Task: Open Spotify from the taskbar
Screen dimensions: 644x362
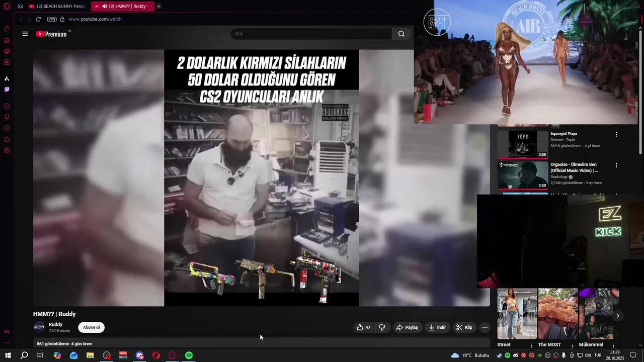Action: [189, 355]
